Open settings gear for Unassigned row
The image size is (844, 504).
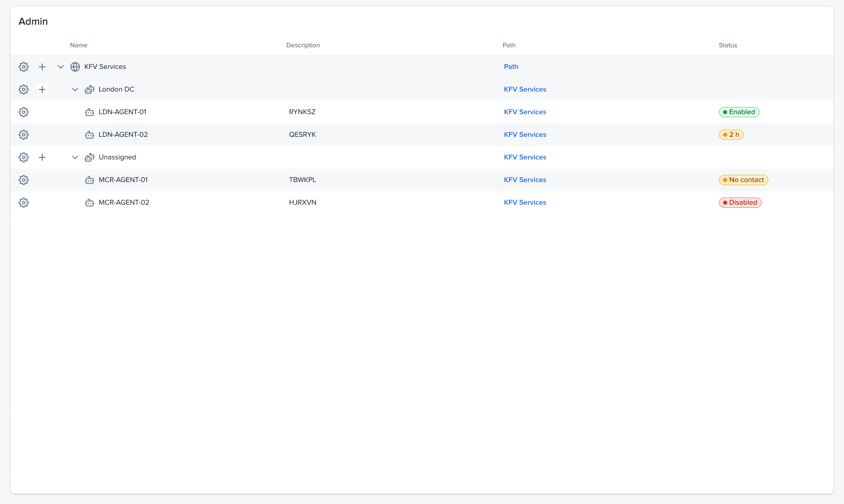pyautogui.click(x=24, y=157)
